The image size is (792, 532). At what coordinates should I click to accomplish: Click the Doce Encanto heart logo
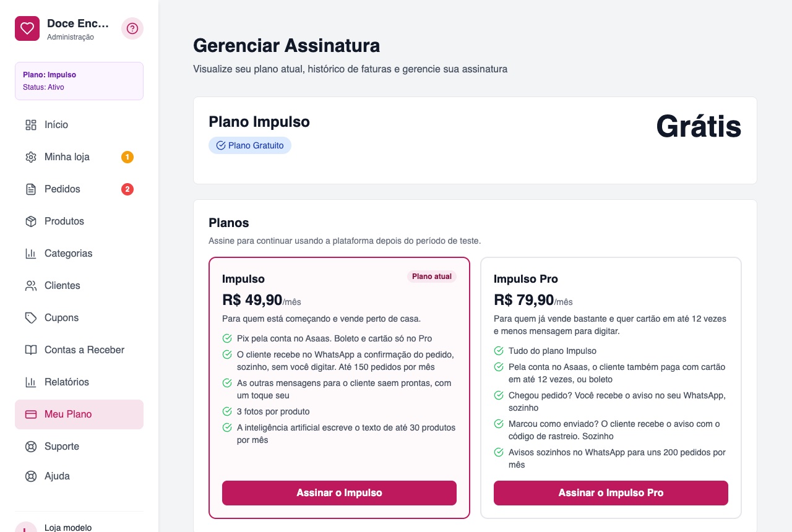coord(27,28)
